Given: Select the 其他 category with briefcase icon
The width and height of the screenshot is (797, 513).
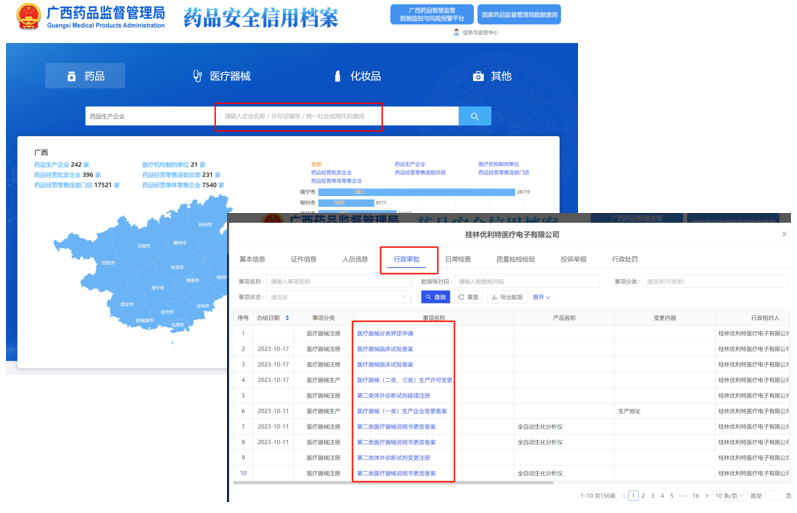Looking at the screenshot, I should pos(491,76).
